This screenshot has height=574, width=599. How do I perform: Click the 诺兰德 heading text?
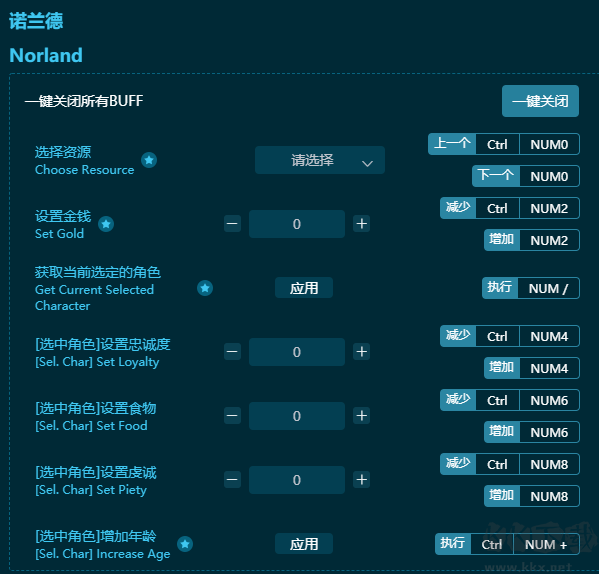point(36,21)
